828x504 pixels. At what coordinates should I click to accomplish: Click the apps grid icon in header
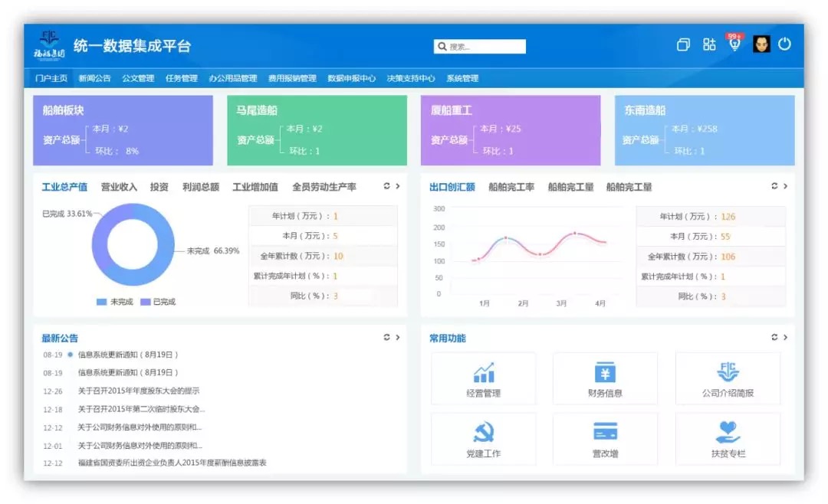pyautogui.click(x=709, y=44)
